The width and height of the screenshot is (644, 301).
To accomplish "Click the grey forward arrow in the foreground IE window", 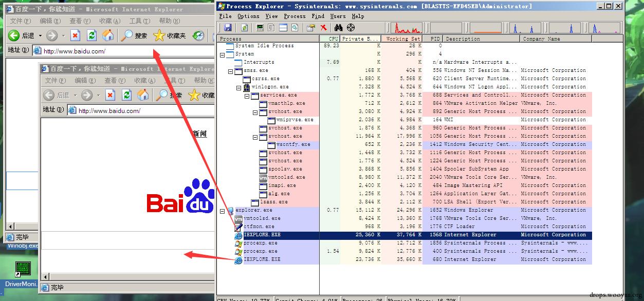I will (86, 95).
